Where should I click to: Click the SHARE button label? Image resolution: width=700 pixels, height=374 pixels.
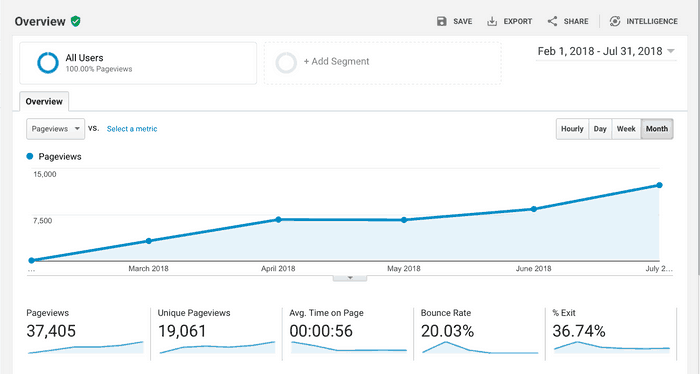(x=576, y=21)
